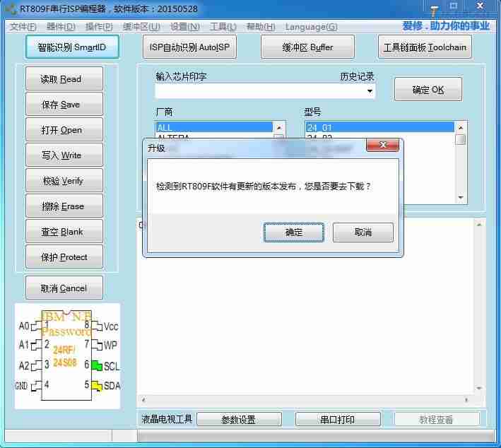The height and width of the screenshot is (448, 501).
Task: Click the 读取 Read button
Action: (64, 79)
